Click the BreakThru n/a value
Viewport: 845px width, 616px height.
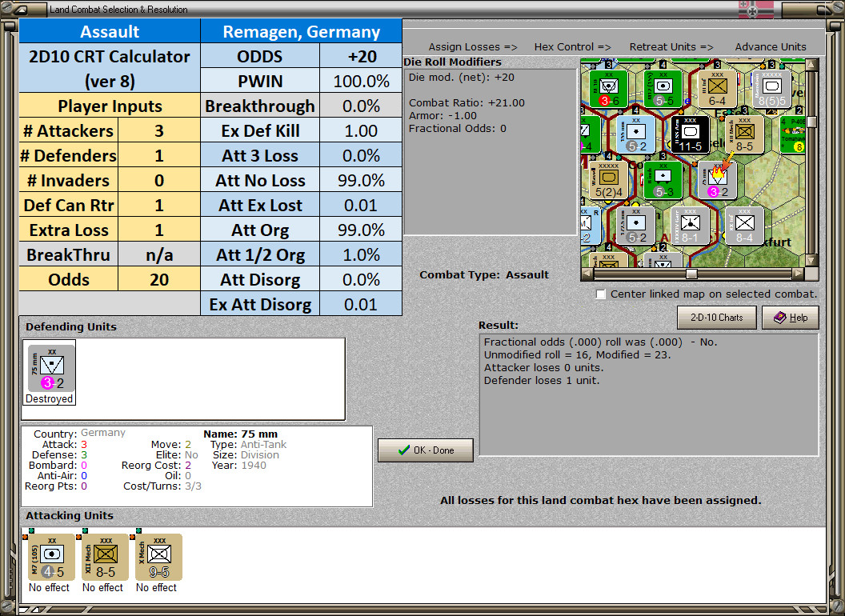159,254
